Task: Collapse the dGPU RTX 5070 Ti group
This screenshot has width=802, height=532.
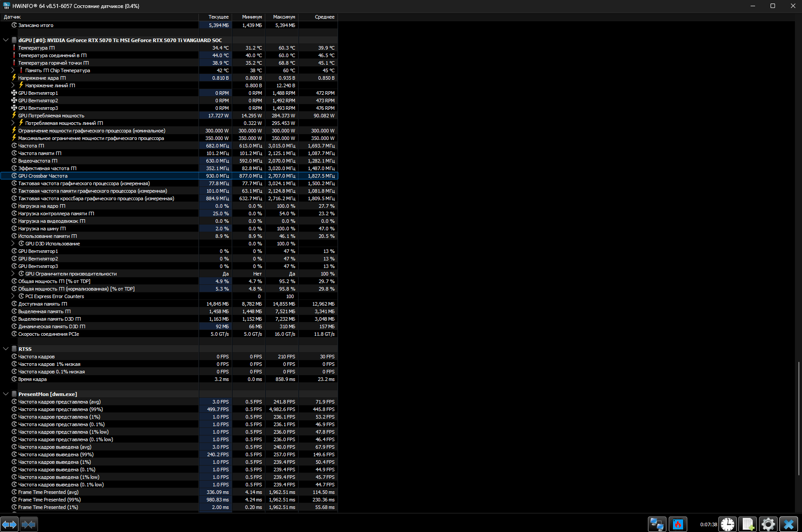Action: click(6, 40)
